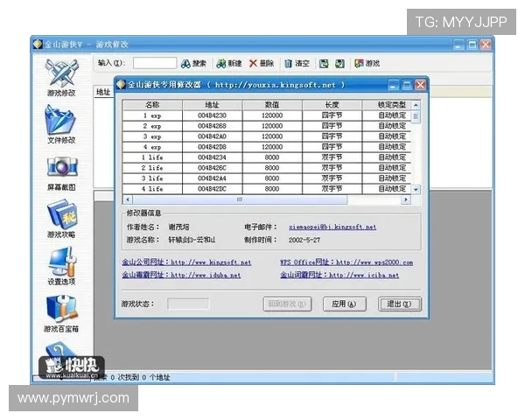The height and width of the screenshot is (420, 525).
Task: Click address cell 004B42A0
Action: tap(213, 136)
